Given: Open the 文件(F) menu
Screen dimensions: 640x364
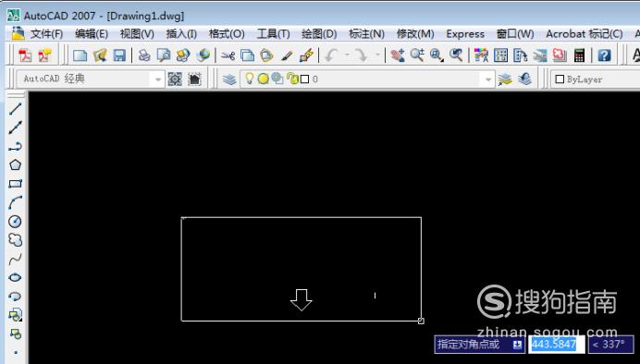Looking at the screenshot, I should click(46, 34).
